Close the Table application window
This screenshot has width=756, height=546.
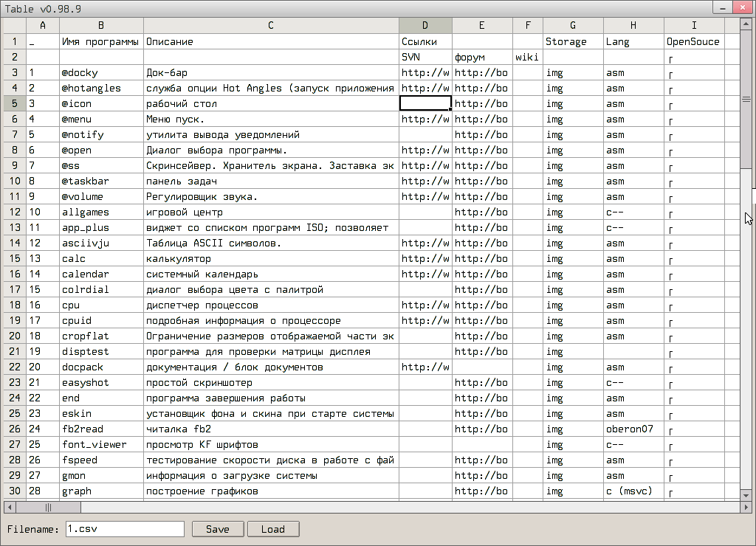[x=742, y=7]
